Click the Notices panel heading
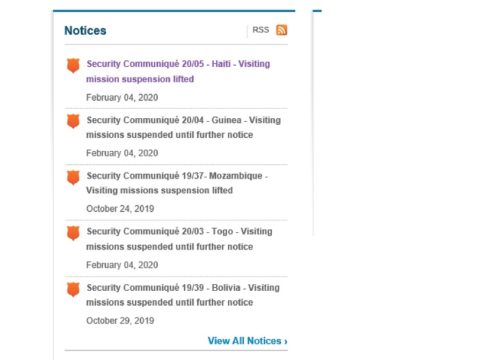Screen dimensions: 485x360 85,30
